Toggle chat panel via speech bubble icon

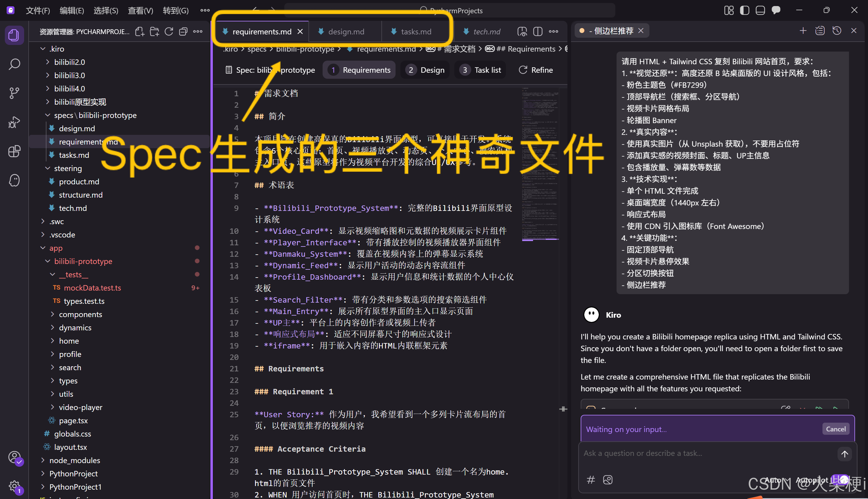[776, 10]
